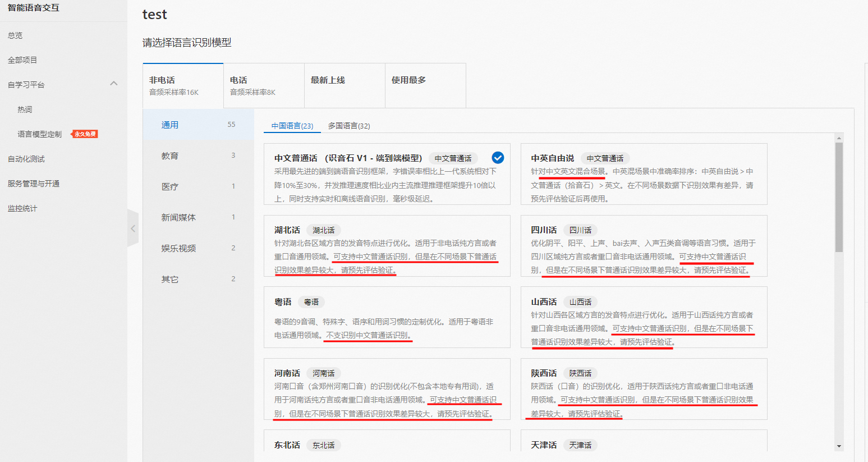Open the 热词 sidebar entry
This screenshot has width=868, height=462.
(x=25, y=109)
